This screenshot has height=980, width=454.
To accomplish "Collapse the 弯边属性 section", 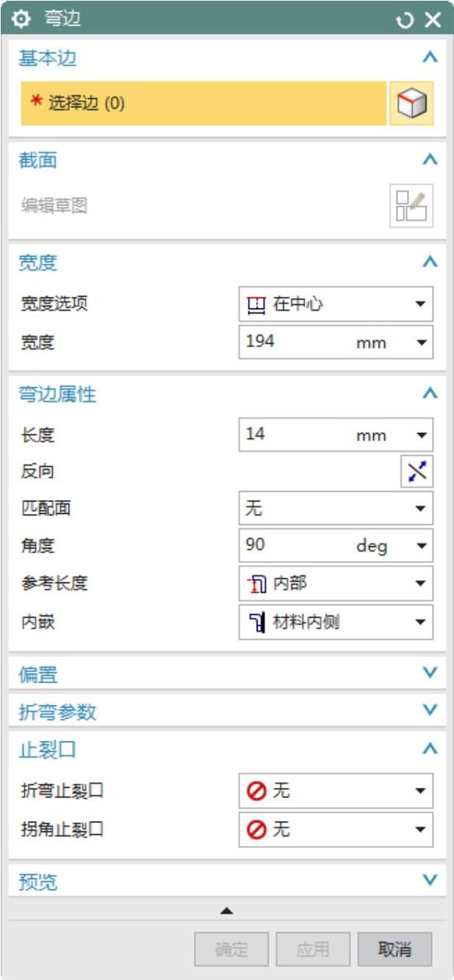I will point(430,394).
